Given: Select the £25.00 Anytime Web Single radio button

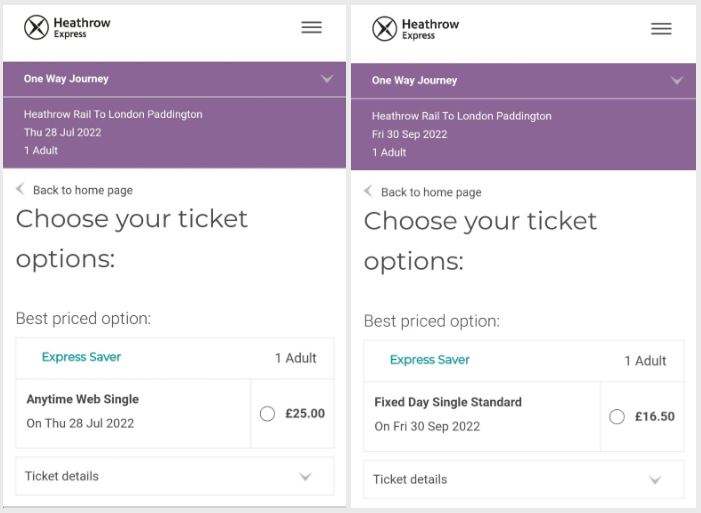Looking at the screenshot, I should [x=267, y=413].
